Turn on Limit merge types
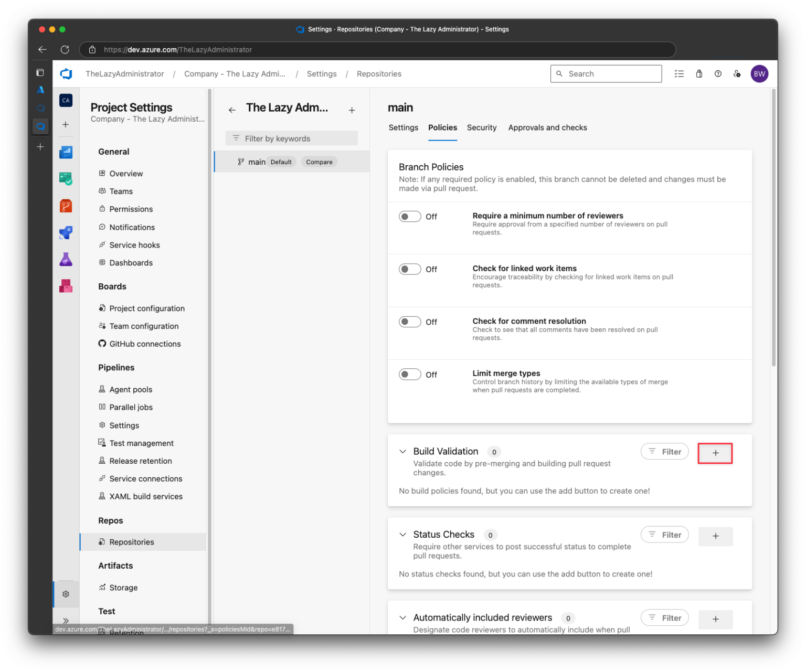The height and width of the screenshot is (672, 806). click(410, 374)
